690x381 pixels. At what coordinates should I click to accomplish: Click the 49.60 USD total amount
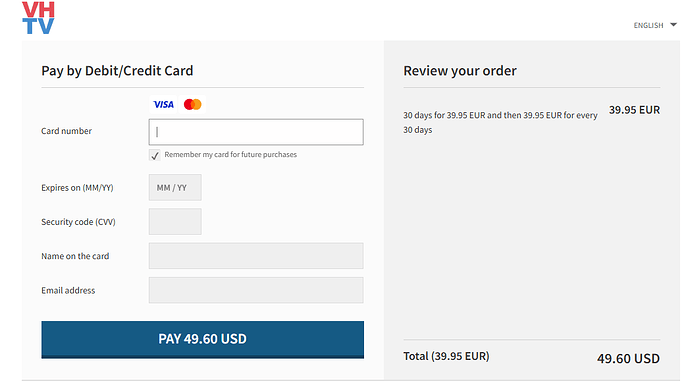(x=628, y=359)
